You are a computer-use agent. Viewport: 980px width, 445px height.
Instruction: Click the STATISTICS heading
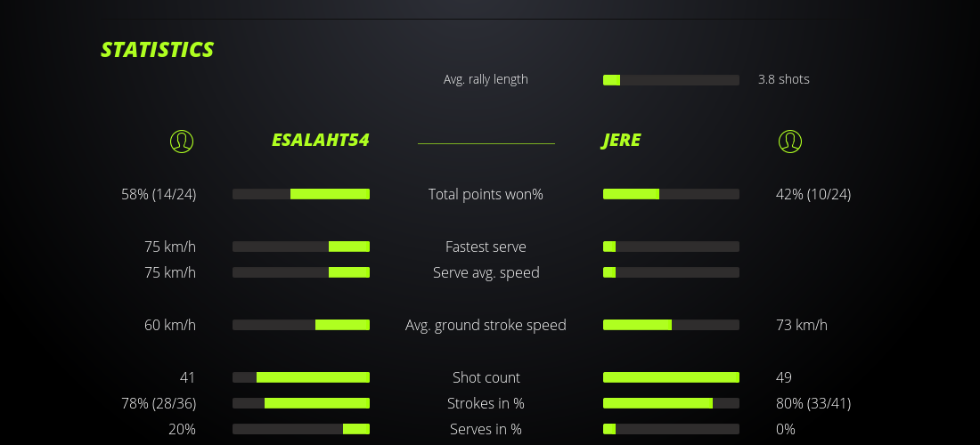pos(157,50)
